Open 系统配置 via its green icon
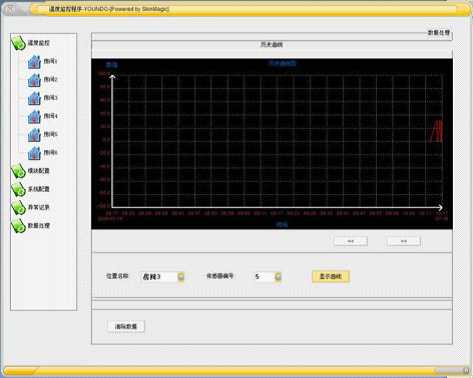 click(x=19, y=189)
